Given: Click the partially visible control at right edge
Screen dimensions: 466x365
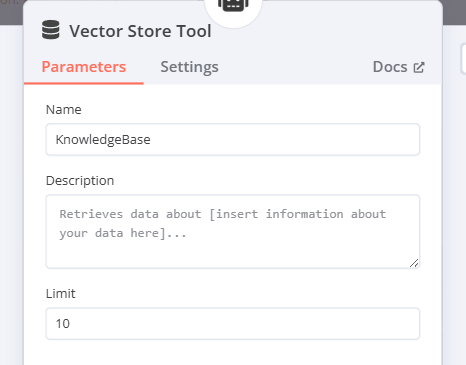Looking at the screenshot, I should [463, 58].
